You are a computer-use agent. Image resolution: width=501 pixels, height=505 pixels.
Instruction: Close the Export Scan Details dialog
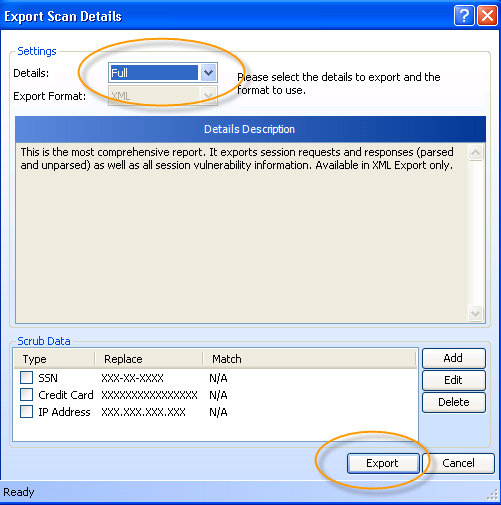pyautogui.click(x=487, y=16)
